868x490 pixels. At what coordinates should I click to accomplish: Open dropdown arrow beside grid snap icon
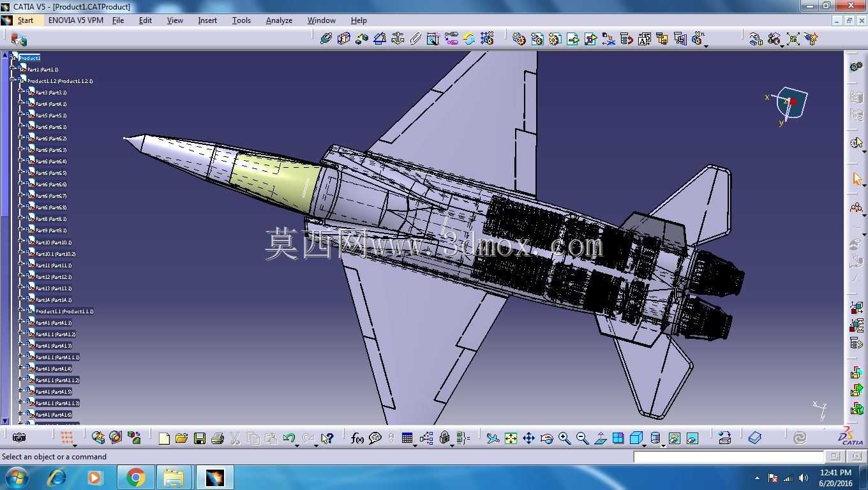(x=75, y=445)
